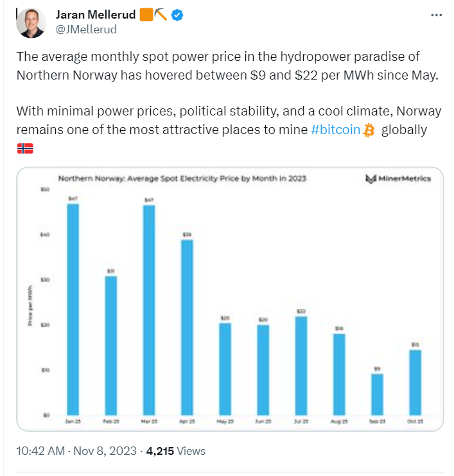Click the orange square emoji beside name
This screenshot has height=476, width=454.
(146, 15)
